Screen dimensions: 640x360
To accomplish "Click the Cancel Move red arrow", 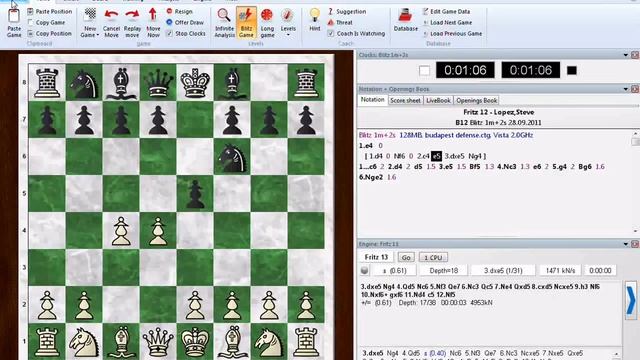I will 111,16.
